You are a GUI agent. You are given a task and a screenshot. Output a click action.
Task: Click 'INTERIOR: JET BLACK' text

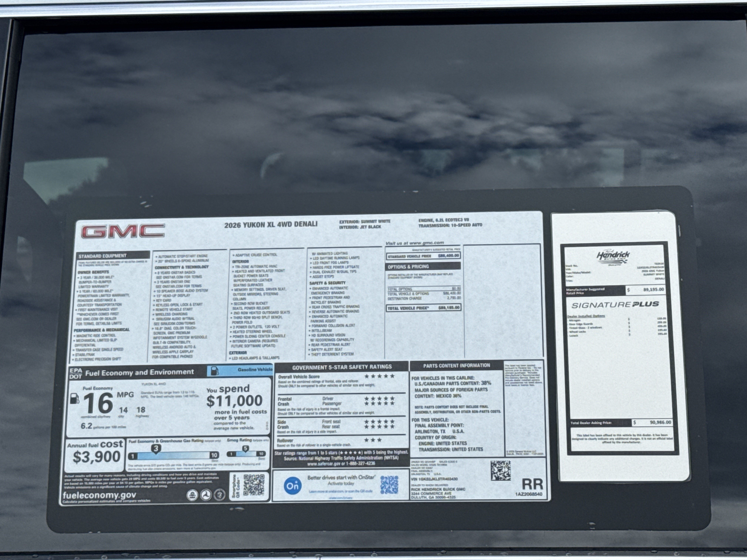click(x=360, y=227)
